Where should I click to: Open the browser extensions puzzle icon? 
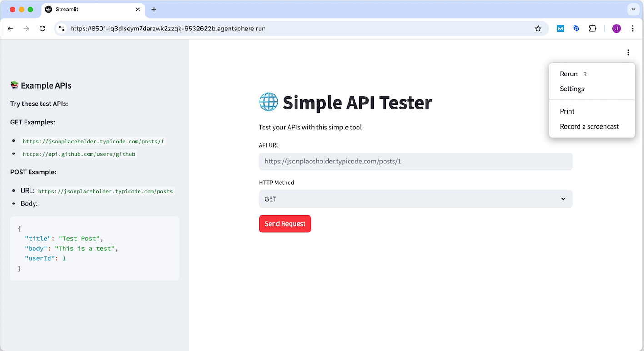[x=593, y=28]
